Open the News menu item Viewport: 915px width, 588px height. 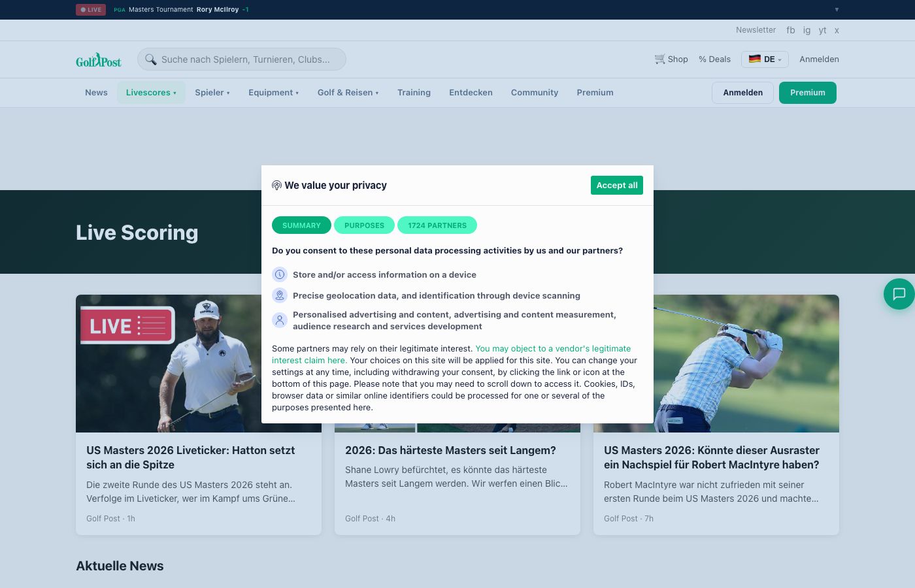click(x=96, y=93)
